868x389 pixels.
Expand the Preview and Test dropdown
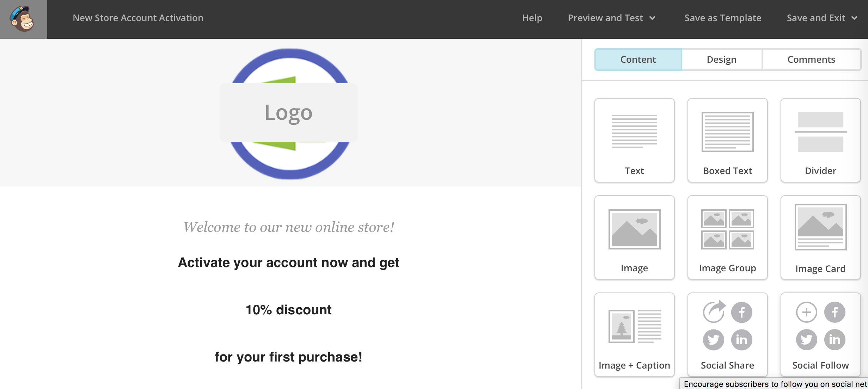(611, 18)
